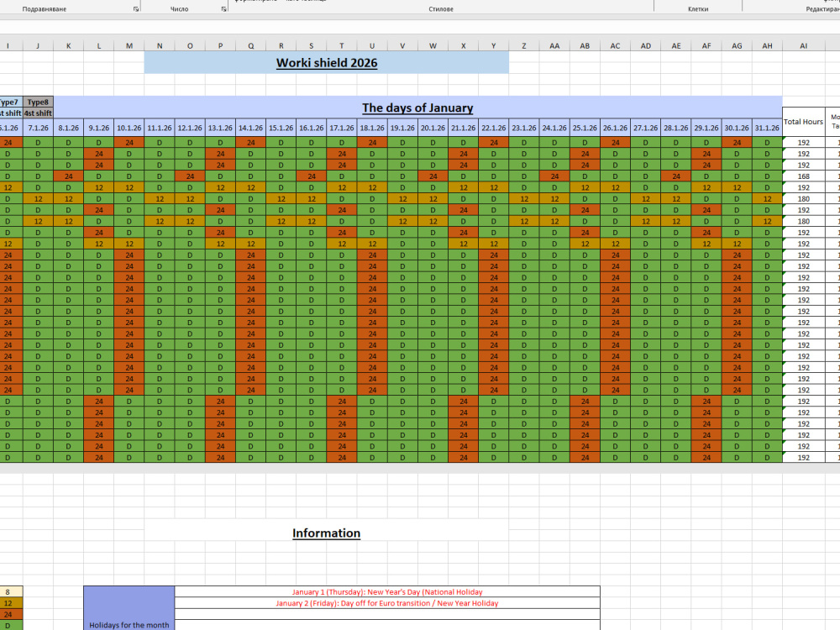Click the formula bar input area
840x630 pixels.
[x=420, y=27]
